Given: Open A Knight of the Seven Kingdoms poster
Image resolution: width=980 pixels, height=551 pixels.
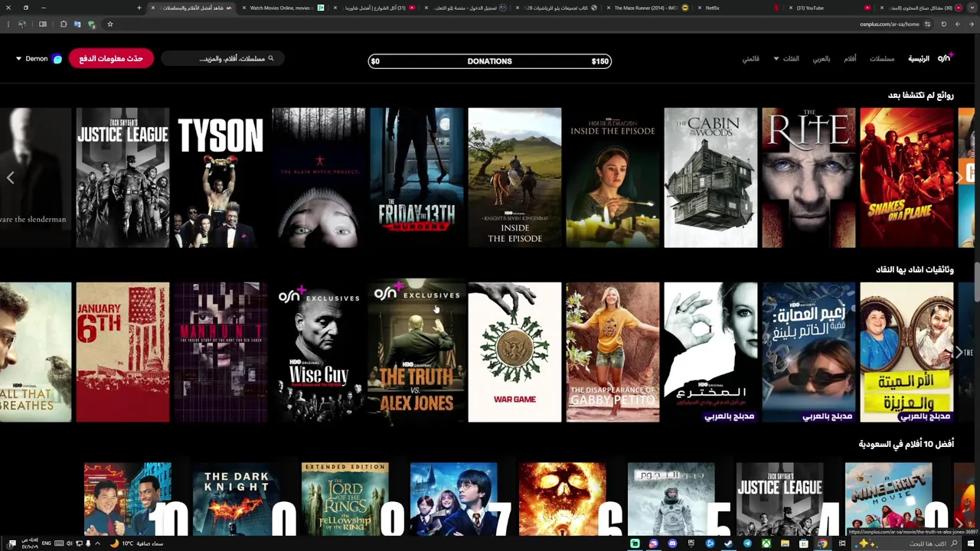Looking at the screenshot, I should pyautogui.click(x=514, y=178).
